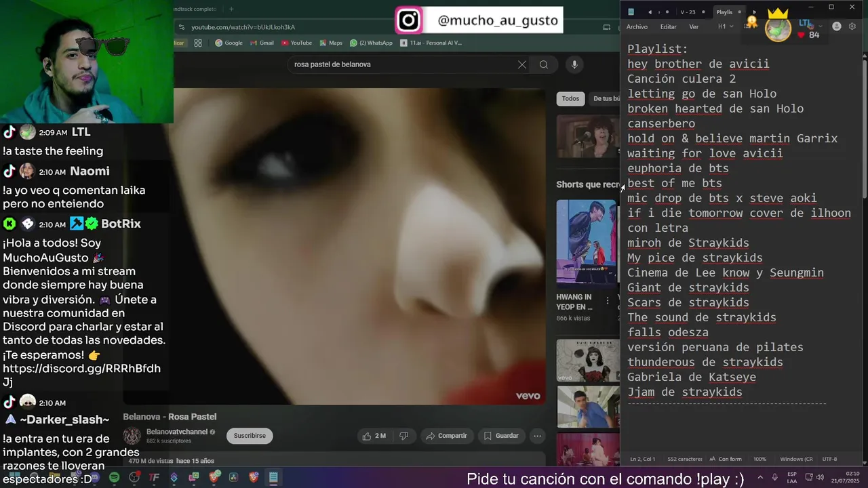Open the discord.gg link in BotRix chat message
The width and height of the screenshot is (868, 488).
(81, 375)
